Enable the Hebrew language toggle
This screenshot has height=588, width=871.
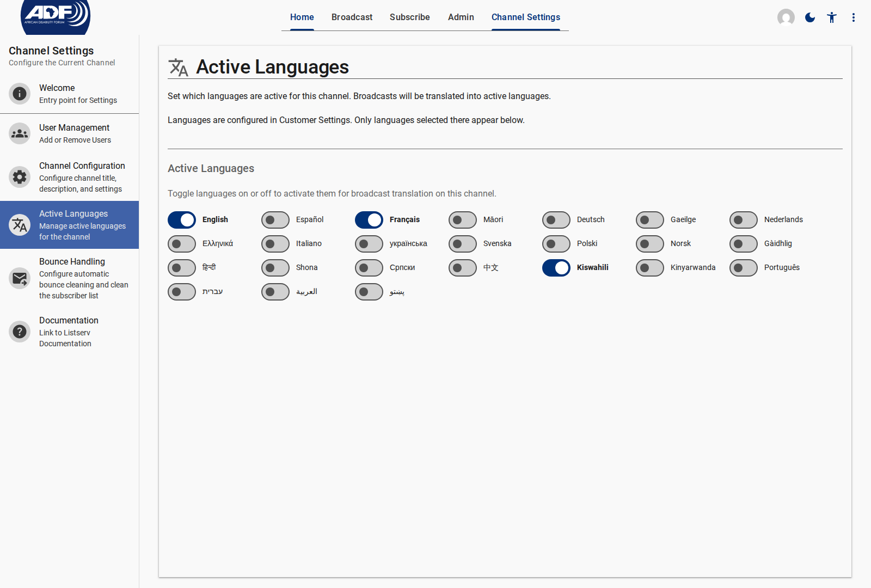(x=182, y=292)
